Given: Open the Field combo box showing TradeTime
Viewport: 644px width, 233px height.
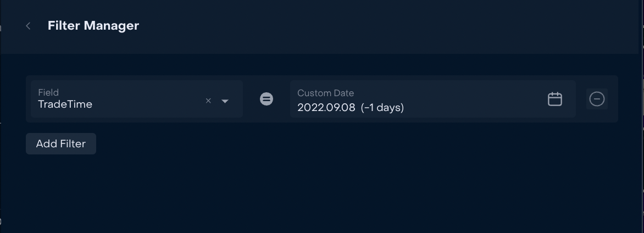Looking at the screenshot, I should point(136,99).
